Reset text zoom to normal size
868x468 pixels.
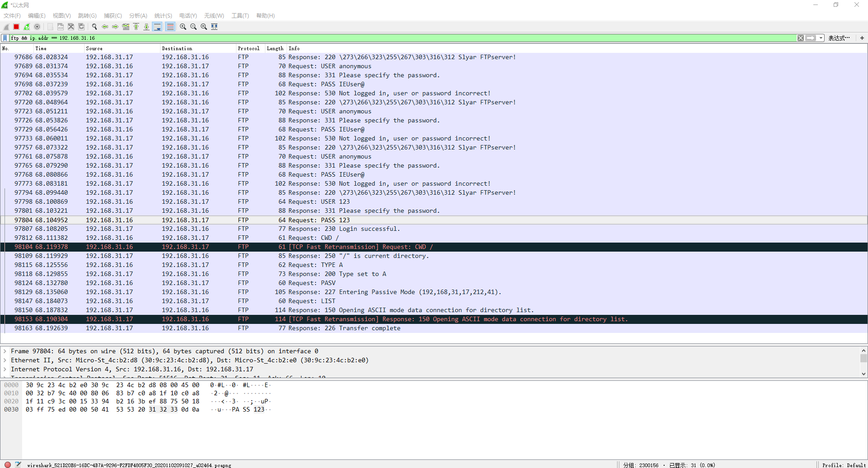point(204,27)
